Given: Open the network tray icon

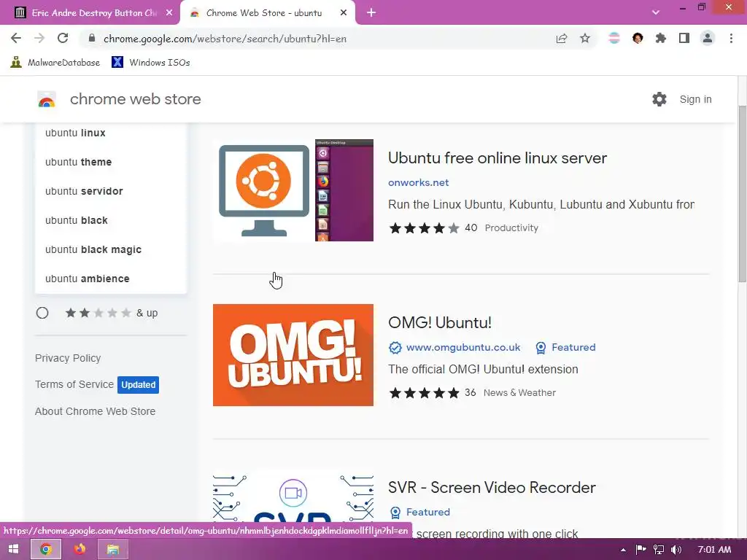Looking at the screenshot, I should point(659,550).
